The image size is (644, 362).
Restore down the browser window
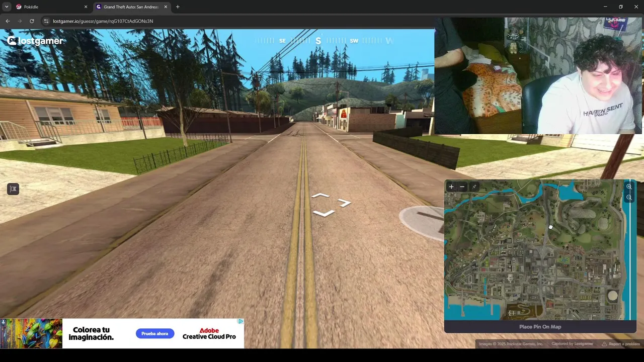click(x=620, y=7)
